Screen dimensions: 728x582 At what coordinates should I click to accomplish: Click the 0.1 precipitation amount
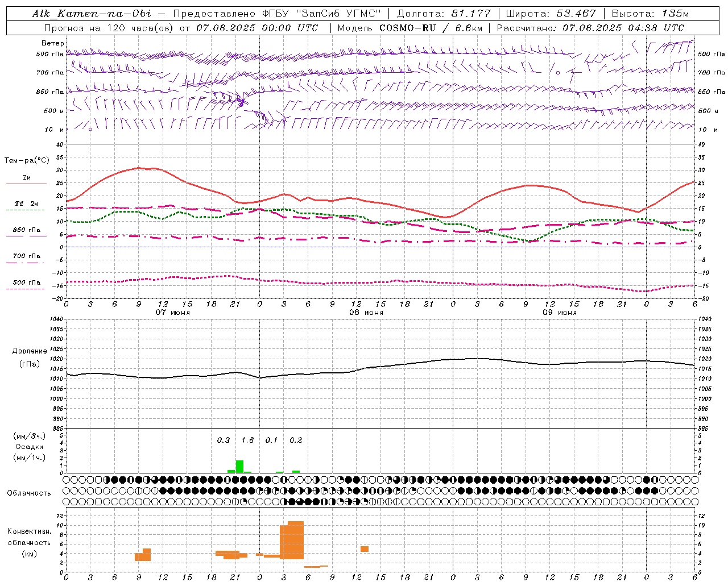coord(271,440)
